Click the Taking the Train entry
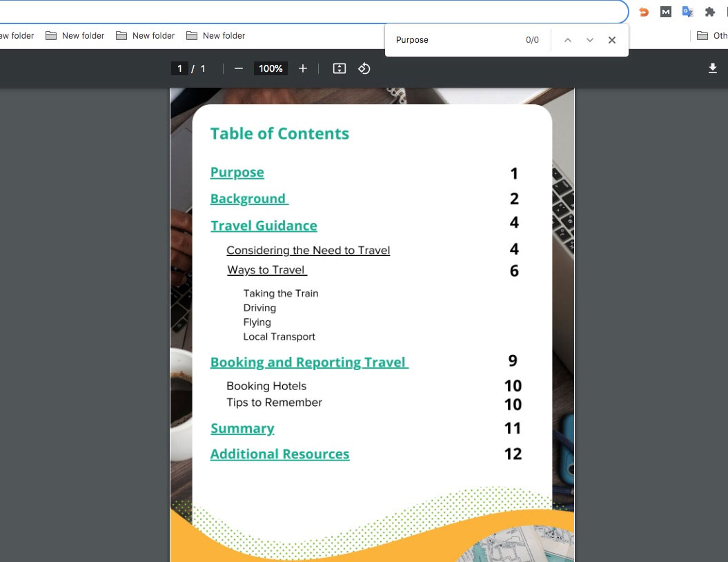Image resolution: width=728 pixels, height=562 pixels. coord(281,293)
